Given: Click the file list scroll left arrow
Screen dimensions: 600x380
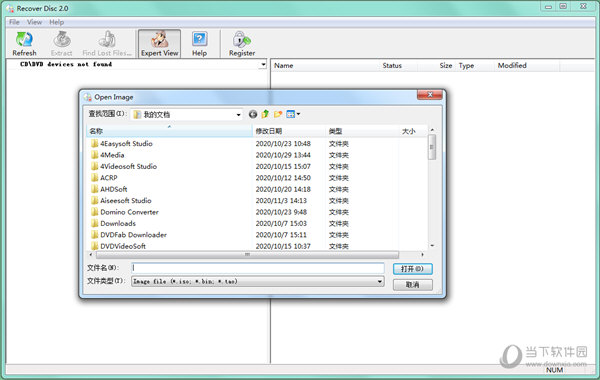Looking at the screenshot, I should point(91,254).
